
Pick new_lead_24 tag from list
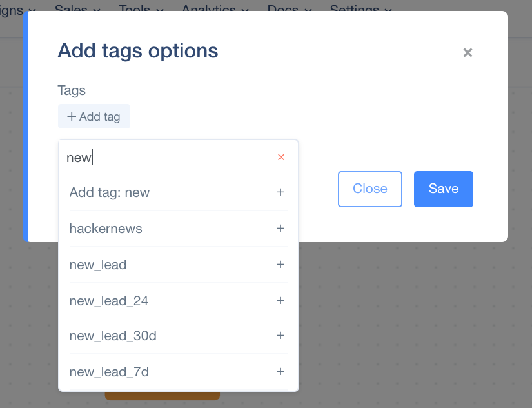click(109, 301)
